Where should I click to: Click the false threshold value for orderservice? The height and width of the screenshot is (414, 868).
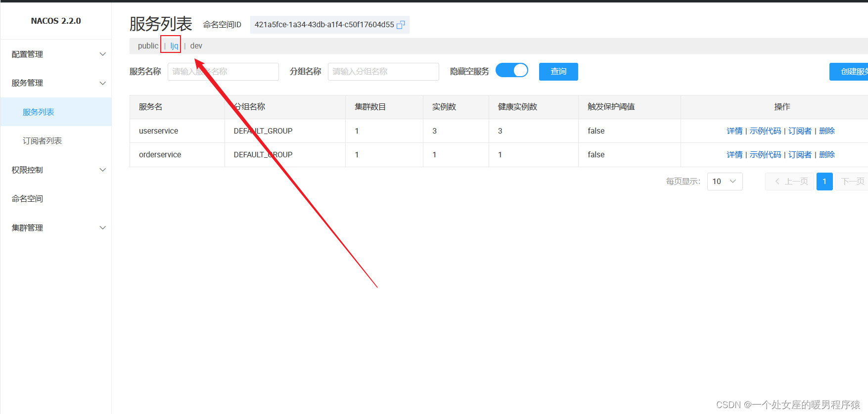click(596, 155)
